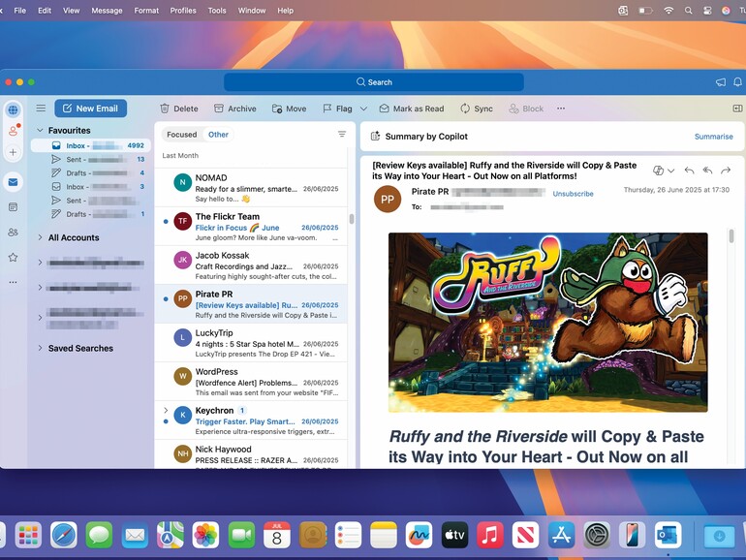Screen dimensions: 746x560
Task: Open the Flag dropdown arrow
Action: click(363, 109)
